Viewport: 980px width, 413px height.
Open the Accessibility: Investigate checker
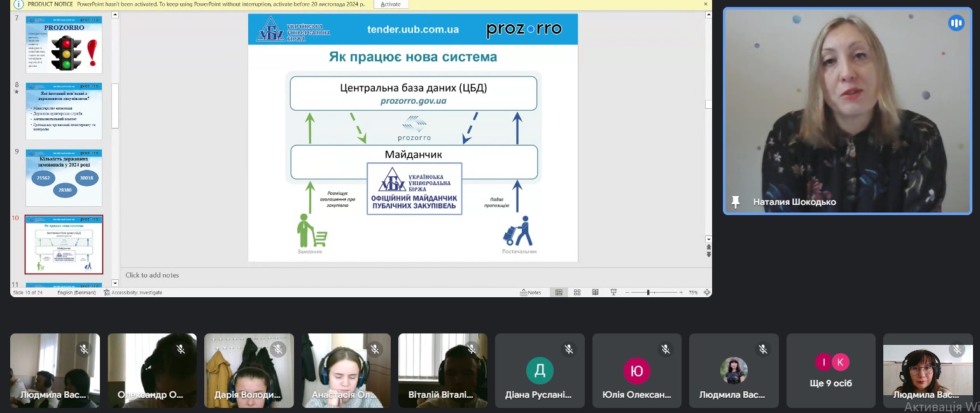click(133, 293)
